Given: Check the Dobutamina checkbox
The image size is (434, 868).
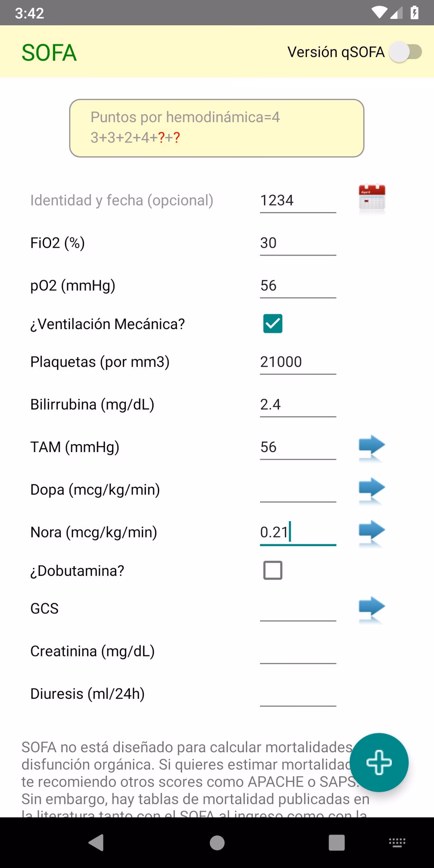Looking at the screenshot, I should tap(273, 570).
